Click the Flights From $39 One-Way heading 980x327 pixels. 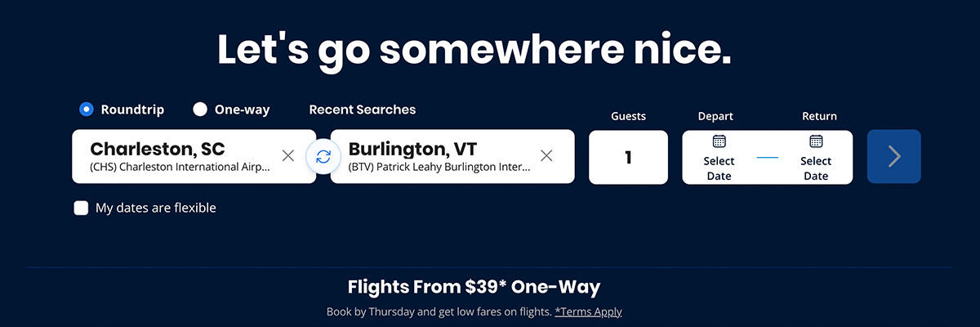point(474,287)
